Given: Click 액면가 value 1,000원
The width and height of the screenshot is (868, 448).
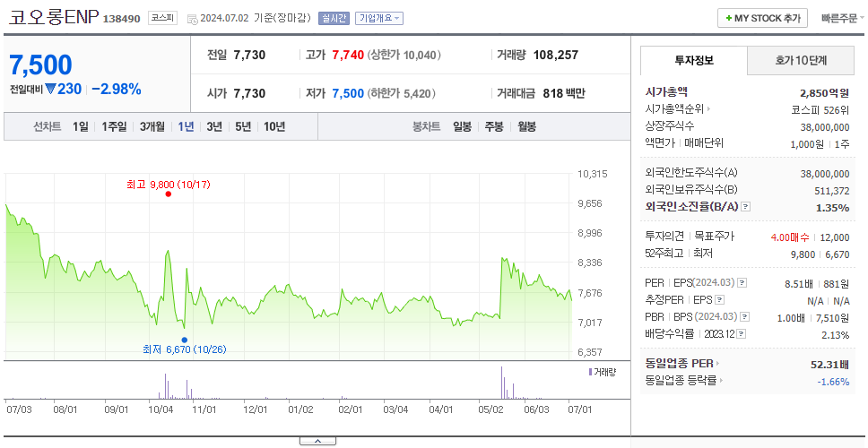Looking at the screenshot, I should 808,143.
